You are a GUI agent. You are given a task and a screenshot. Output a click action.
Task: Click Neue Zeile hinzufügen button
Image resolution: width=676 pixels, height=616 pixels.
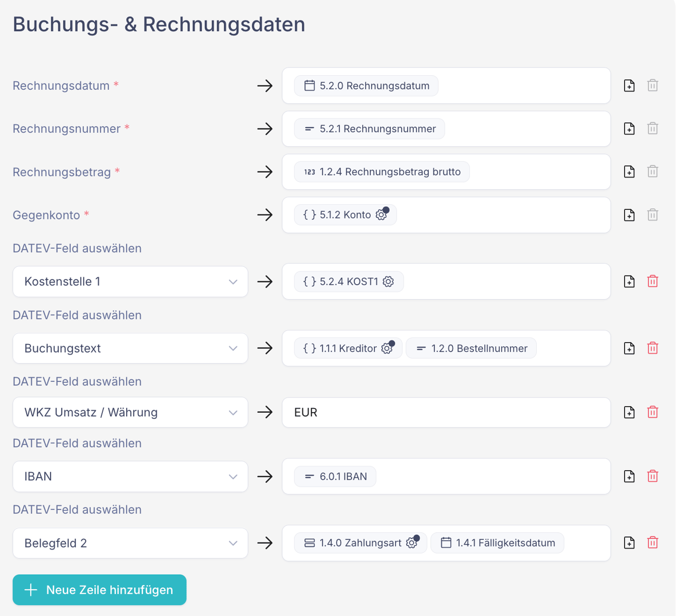coord(99,590)
